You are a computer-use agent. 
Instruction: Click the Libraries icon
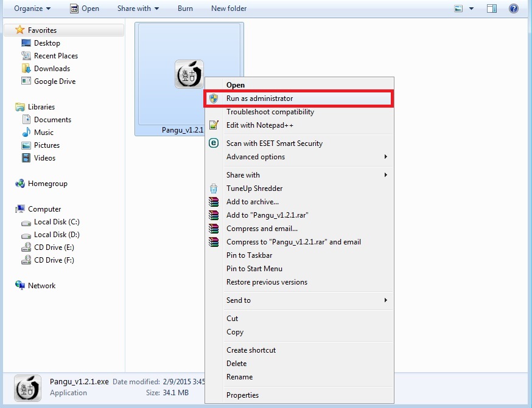(20, 107)
